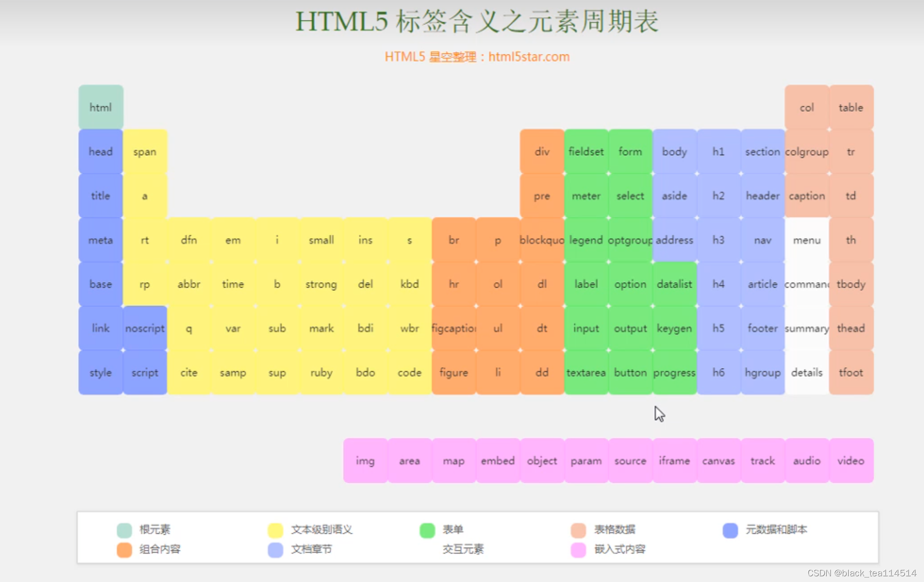Click the hgroup element tile
This screenshot has width=924, height=582.
tap(763, 372)
